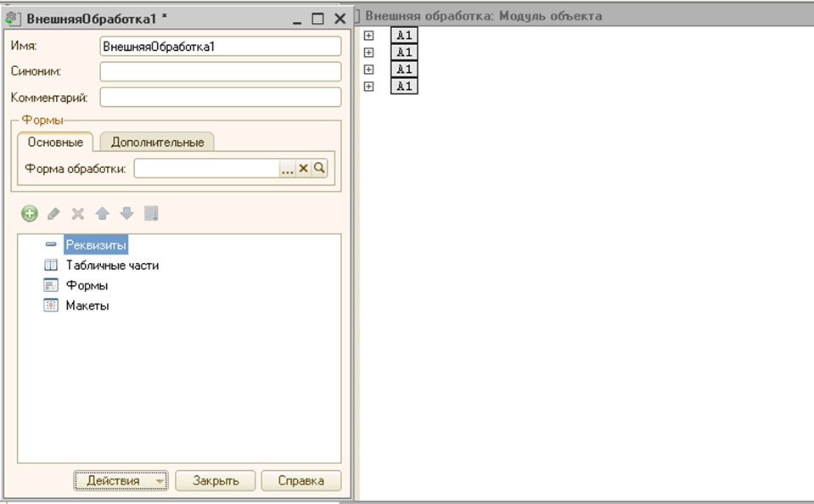The image size is (814, 504).
Task: Click the Макеты tree icon
Action: 51,305
